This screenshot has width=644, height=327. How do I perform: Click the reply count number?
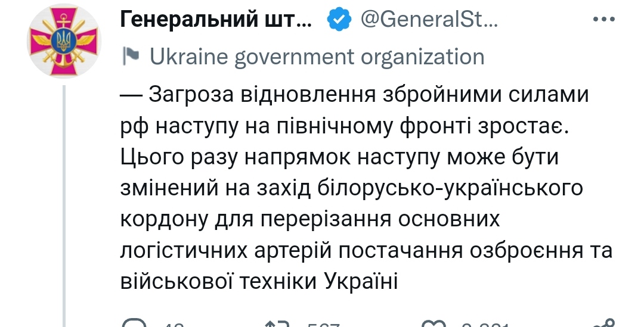coord(174,325)
